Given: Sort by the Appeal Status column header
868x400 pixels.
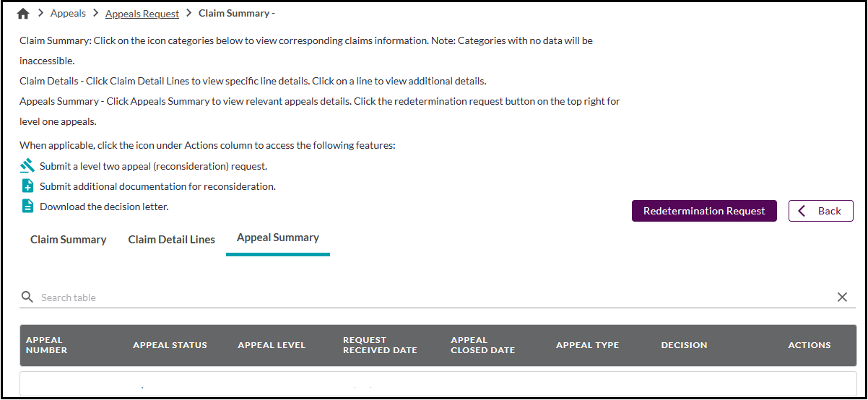Looking at the screenshot, I should tap(170, 345).
